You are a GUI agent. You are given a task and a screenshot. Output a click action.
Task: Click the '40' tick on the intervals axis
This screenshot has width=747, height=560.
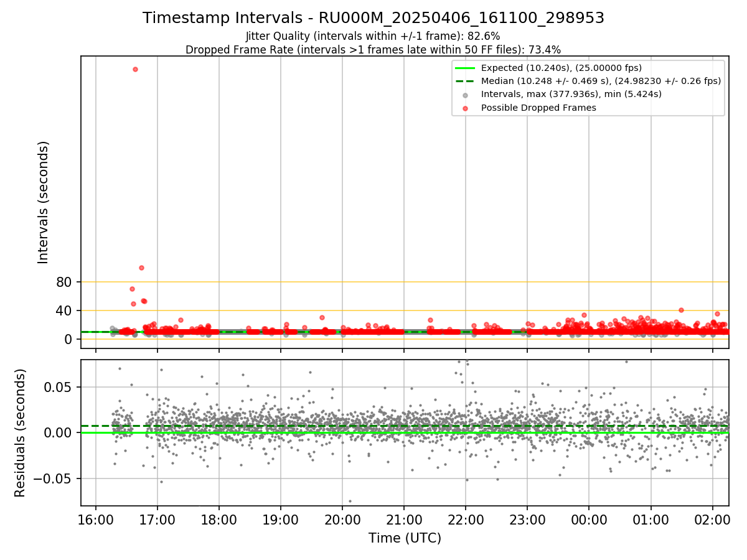coord(65,310)
